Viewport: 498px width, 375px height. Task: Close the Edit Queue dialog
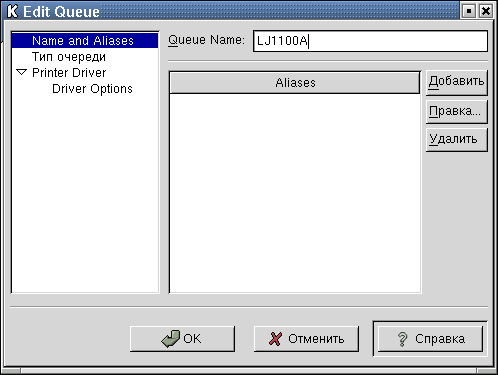point(486,11)
